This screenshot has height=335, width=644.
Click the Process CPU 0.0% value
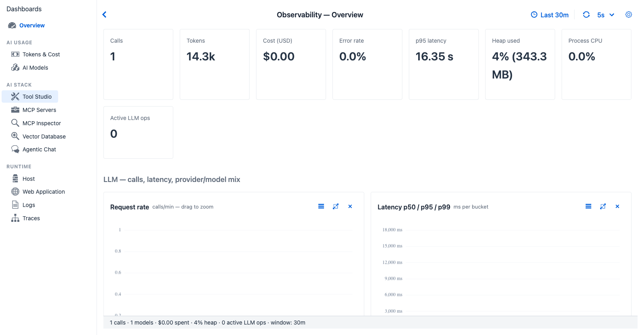coord(582,56)
